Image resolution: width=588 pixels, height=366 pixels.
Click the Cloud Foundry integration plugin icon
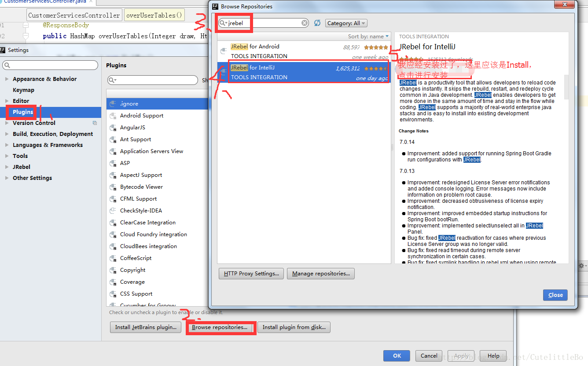tap(113, 234)
